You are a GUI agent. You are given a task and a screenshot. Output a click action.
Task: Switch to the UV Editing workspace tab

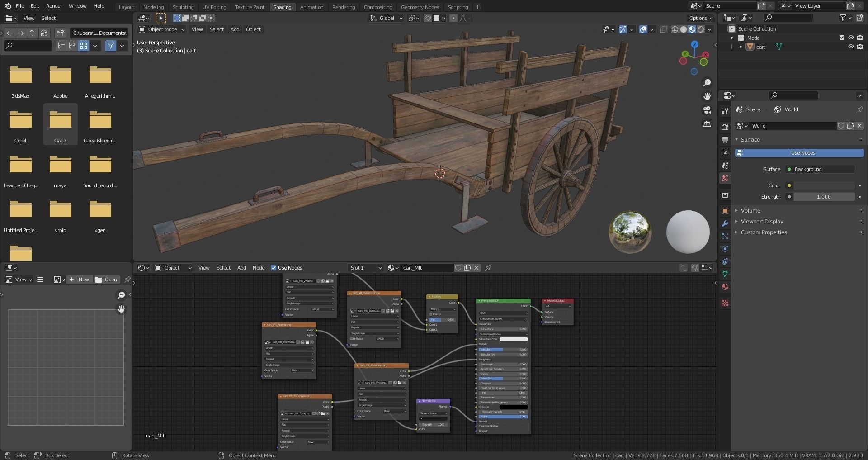[x=214, y=7]
